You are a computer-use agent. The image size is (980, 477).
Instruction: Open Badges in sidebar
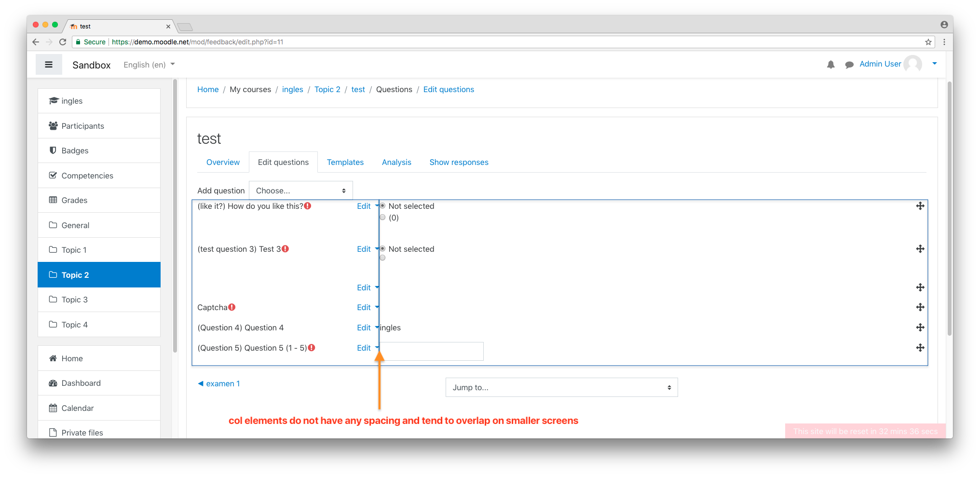(99, 150)
